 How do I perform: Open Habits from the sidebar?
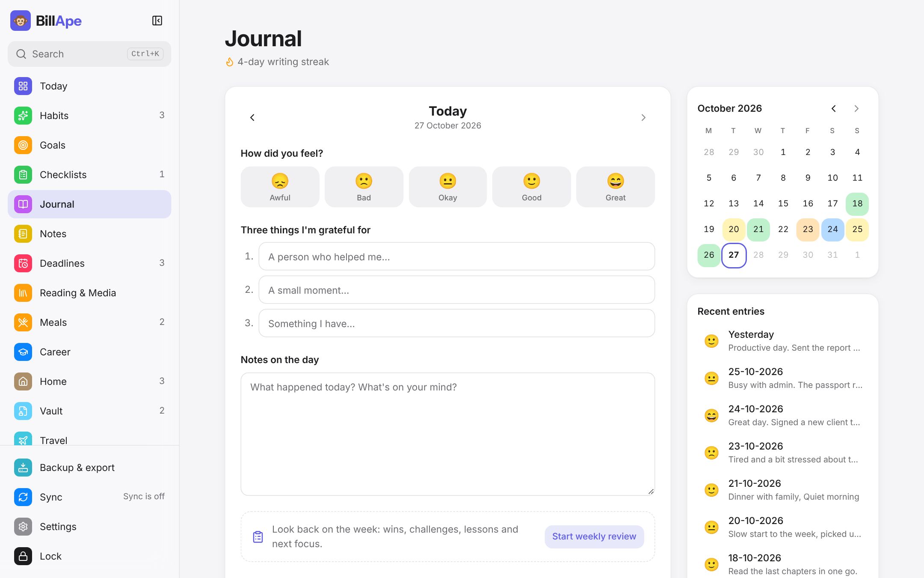point(89,116)
